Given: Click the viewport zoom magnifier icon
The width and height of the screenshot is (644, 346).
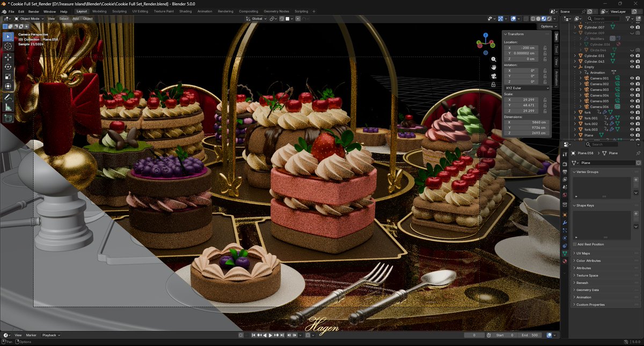Looking at the screenshot, I should [493, 59].
